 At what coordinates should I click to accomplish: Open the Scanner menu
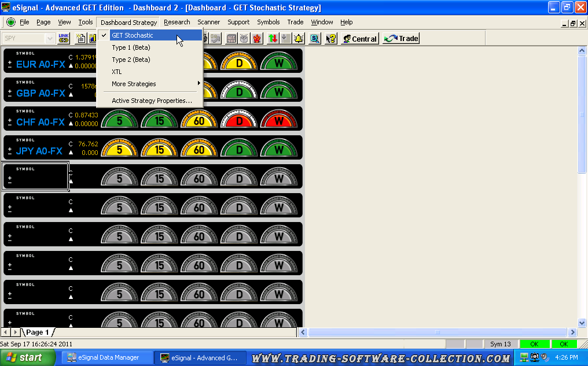208,22
